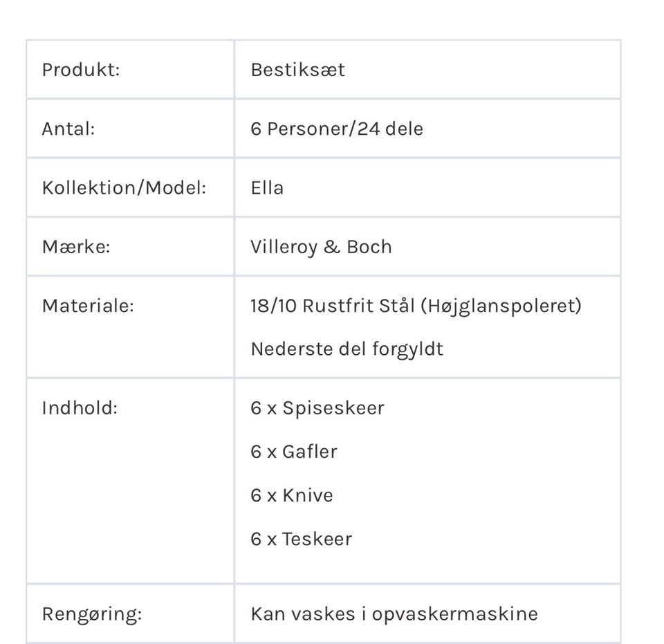Image resolution: width=664 pixels, height=644 pixels.
Task: Click the "Villeroy & Boch" brand text
Action: coord(321,247)
